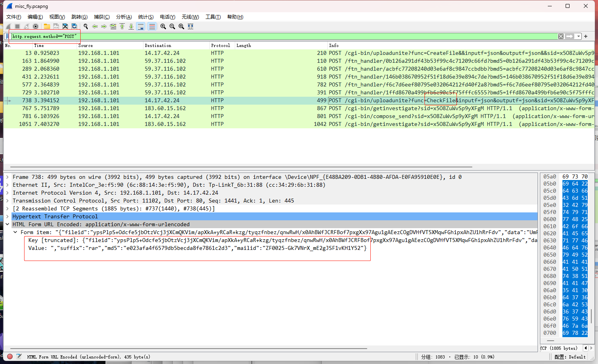
Task: Go forward to the next packet
Action: 104,26
